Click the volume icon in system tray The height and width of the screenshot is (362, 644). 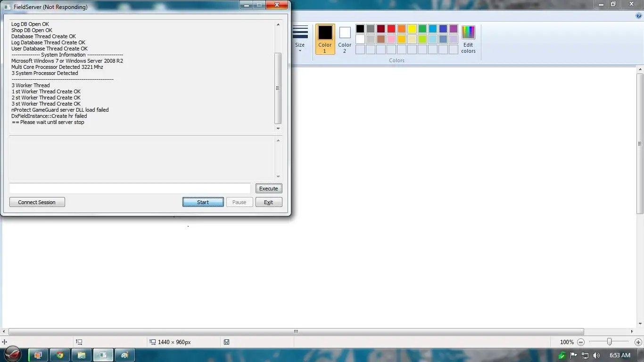[596, 355]
